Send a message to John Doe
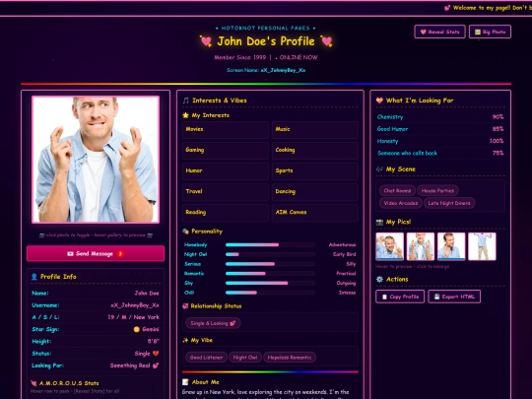532x399 pixels. click(96, 253)
